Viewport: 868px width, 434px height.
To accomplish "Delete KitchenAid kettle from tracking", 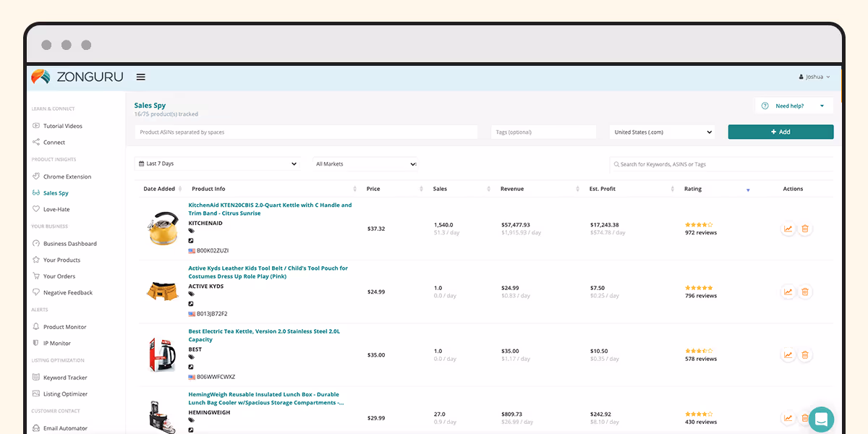I will point(805,229).
